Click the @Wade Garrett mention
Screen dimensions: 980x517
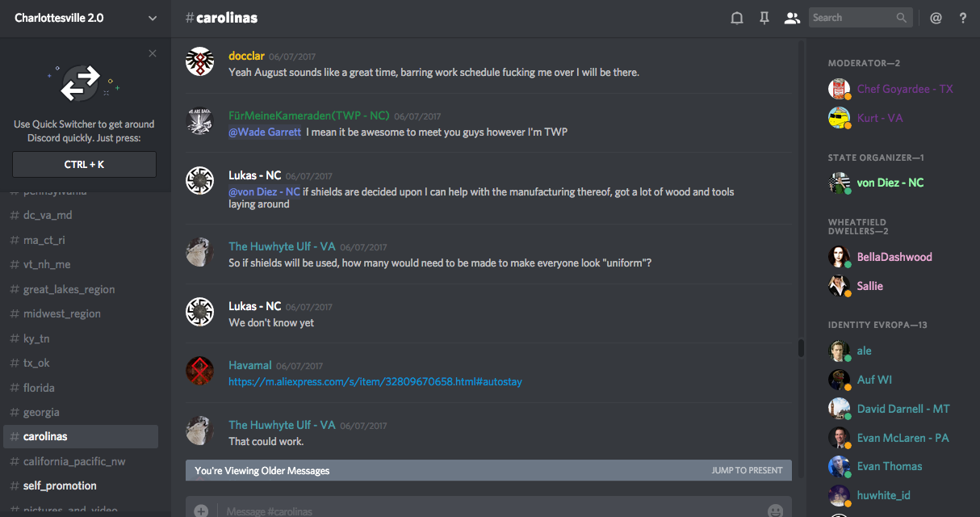point(265,132)
